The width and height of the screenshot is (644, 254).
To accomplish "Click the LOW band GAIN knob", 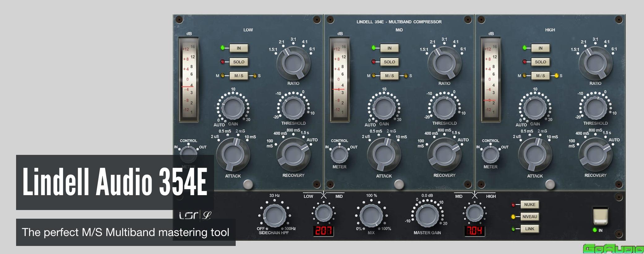I will pyautogui.click(x=233, y=108).
